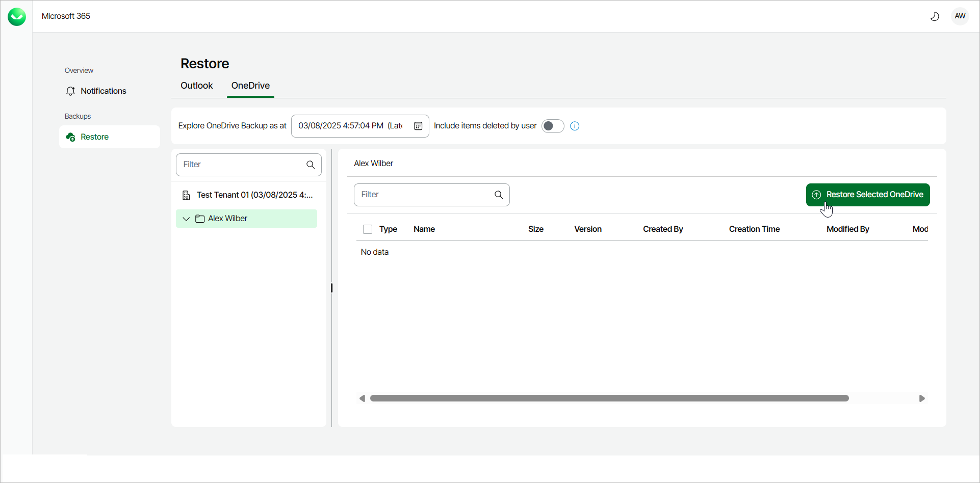Click the Restore cloud icon in the sidebar
This screenshot has height=483, width=980.
[x=71, y=137]
